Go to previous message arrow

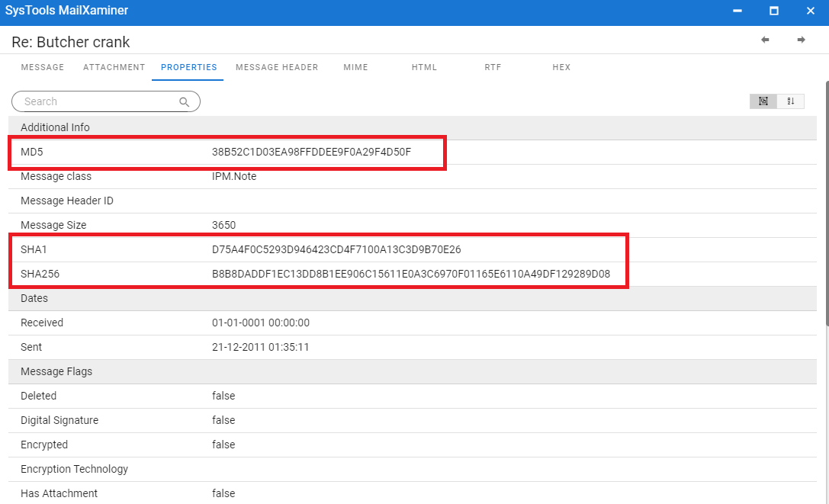(x=764, y=40)
